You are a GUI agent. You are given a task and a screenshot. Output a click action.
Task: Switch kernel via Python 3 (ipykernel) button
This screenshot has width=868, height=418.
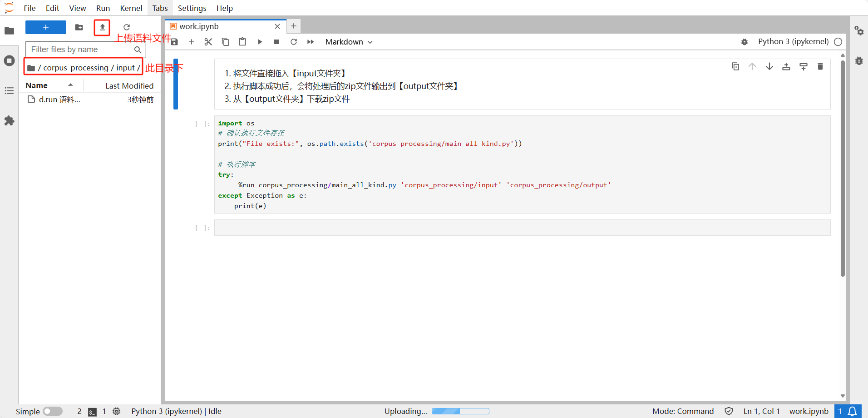(x=793, y=42)
